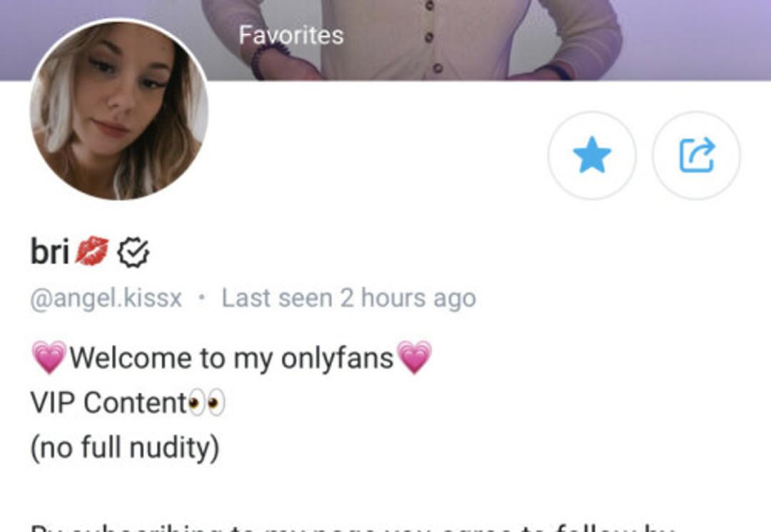Screen dimensions: 771x532
Task: Click the Last seen 2 hours ago status
Action: [x=348, y=298]
